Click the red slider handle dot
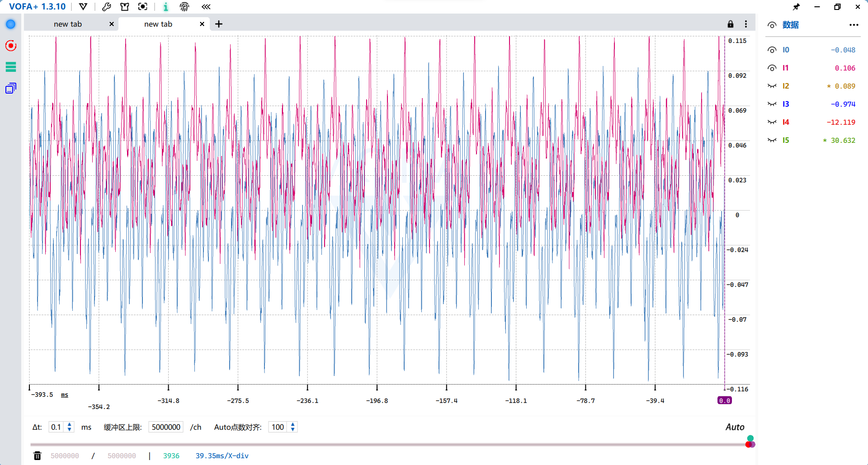This screenshot has width=868, height=465. coord(748,445)
